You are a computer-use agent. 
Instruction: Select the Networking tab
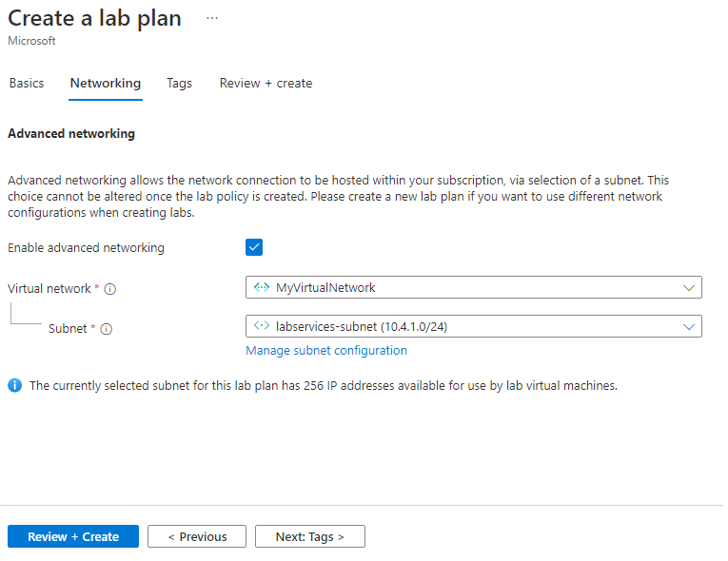click(106, 83)
